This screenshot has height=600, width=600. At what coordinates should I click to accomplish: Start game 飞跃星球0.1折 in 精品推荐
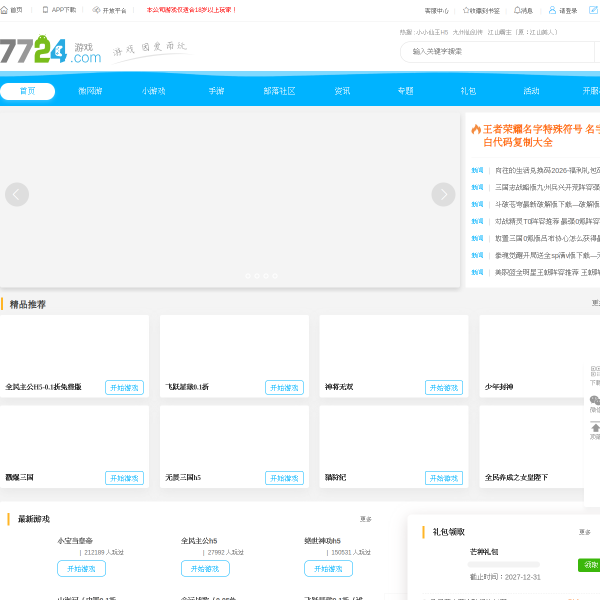[x=284, y=388]
